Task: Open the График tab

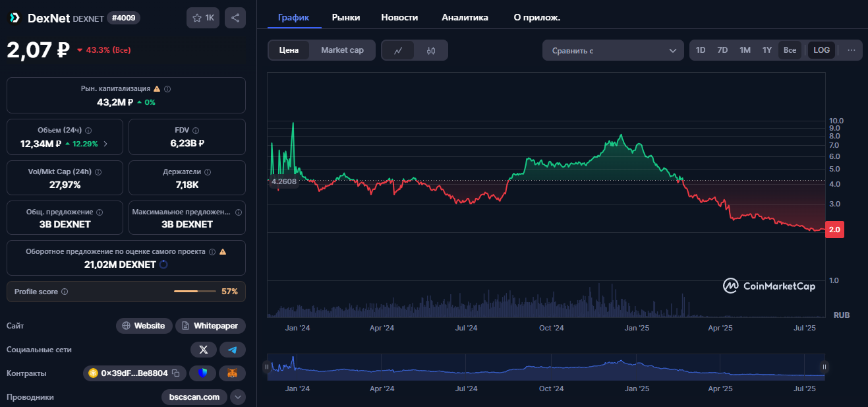Action: [294, 17]
